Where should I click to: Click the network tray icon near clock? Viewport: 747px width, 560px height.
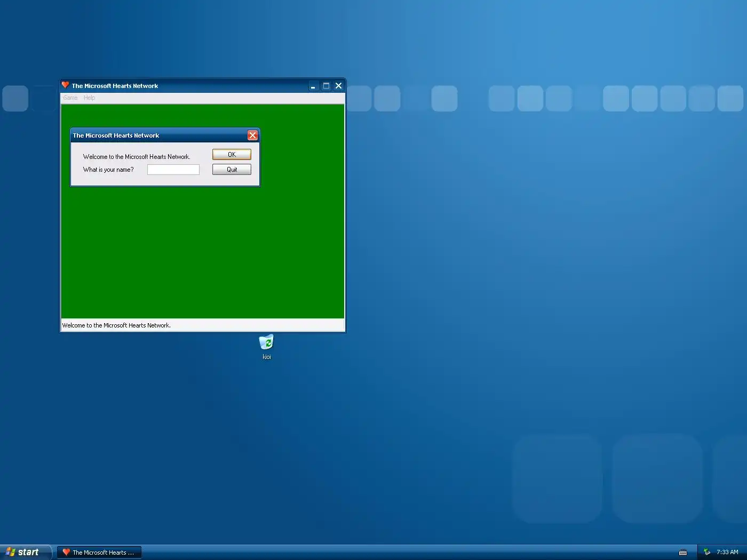click(707, 552)
